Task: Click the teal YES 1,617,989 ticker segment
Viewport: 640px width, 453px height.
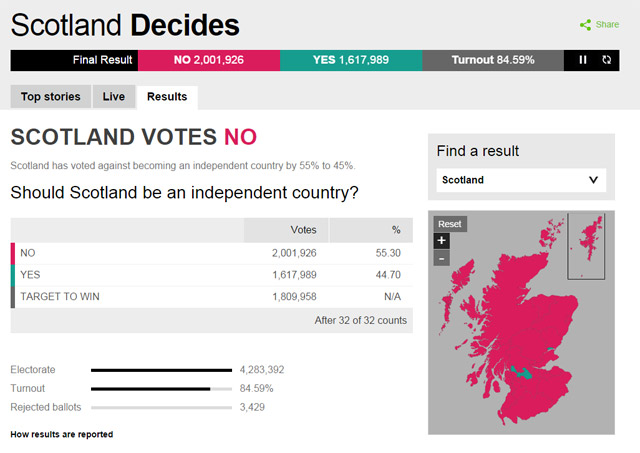Action: click(x=350, y=60)
